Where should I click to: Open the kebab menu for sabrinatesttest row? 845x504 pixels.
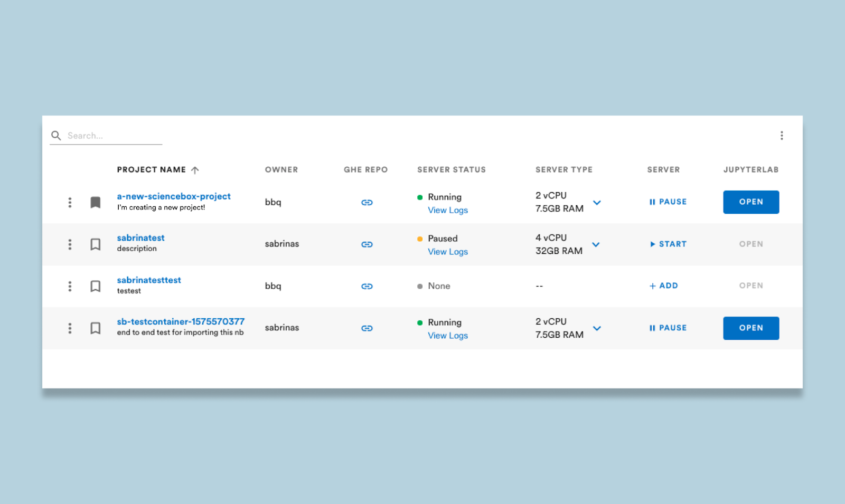(70, 286)
